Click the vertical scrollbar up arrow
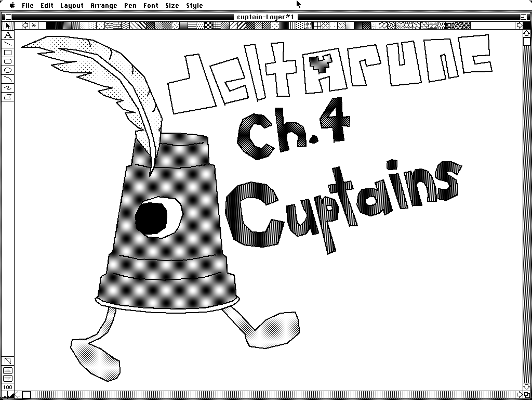 coord(527,33)
